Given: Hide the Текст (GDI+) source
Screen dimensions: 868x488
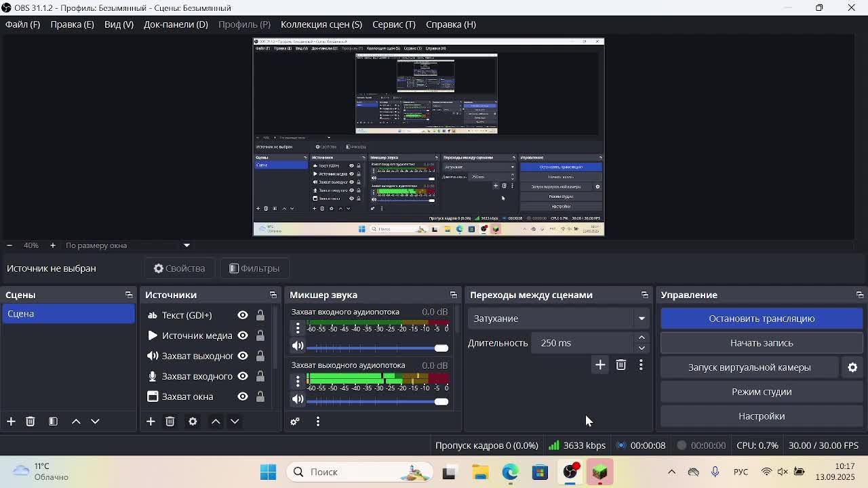Looking at the screenshot, I should [x=243, y=315].
